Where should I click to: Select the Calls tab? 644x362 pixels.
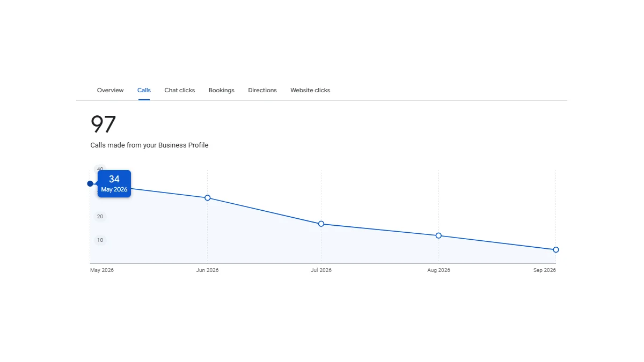pos(144,90)
